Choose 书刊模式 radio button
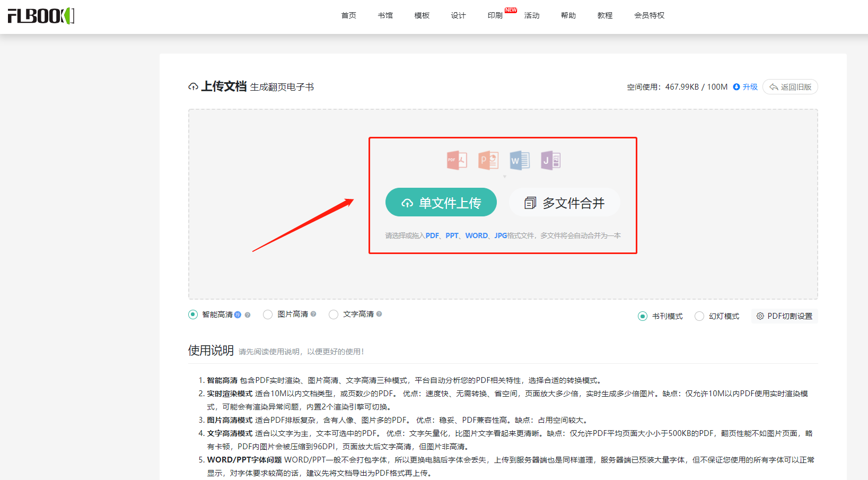The width and height of the screenshot is (868, 480). click(x=643, y=316)
